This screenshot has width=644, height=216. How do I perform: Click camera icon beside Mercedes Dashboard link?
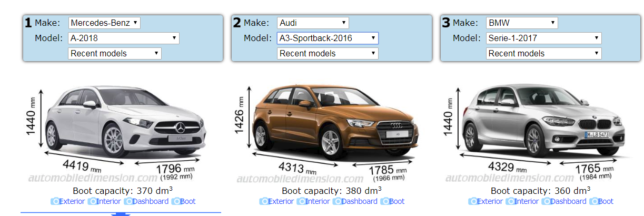(128, 201)
